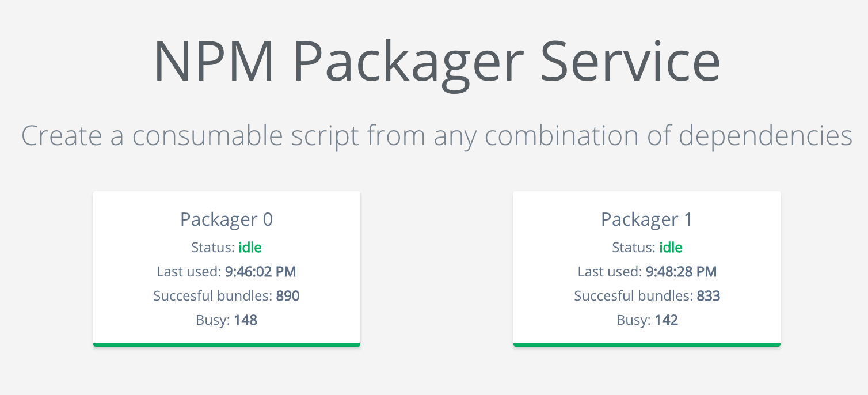The image size is (868, 395).
Task: Click the 9:46:02 PM last used time
Action: tap(260, 272)
